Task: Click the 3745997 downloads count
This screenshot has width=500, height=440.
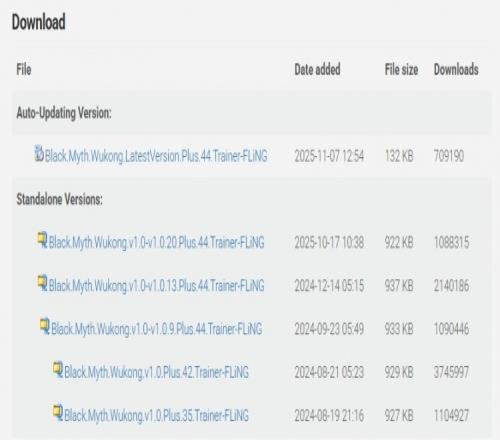Action: 451,372
